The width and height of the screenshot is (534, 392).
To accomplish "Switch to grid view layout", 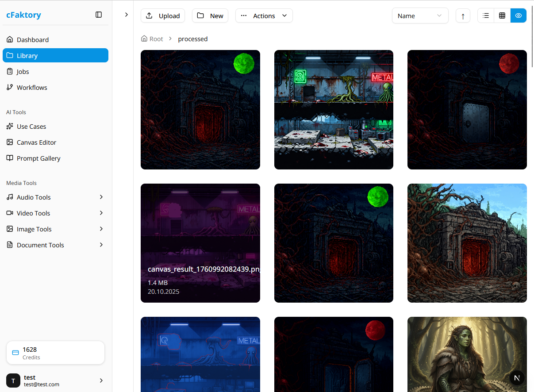I will tap(502, 15).
